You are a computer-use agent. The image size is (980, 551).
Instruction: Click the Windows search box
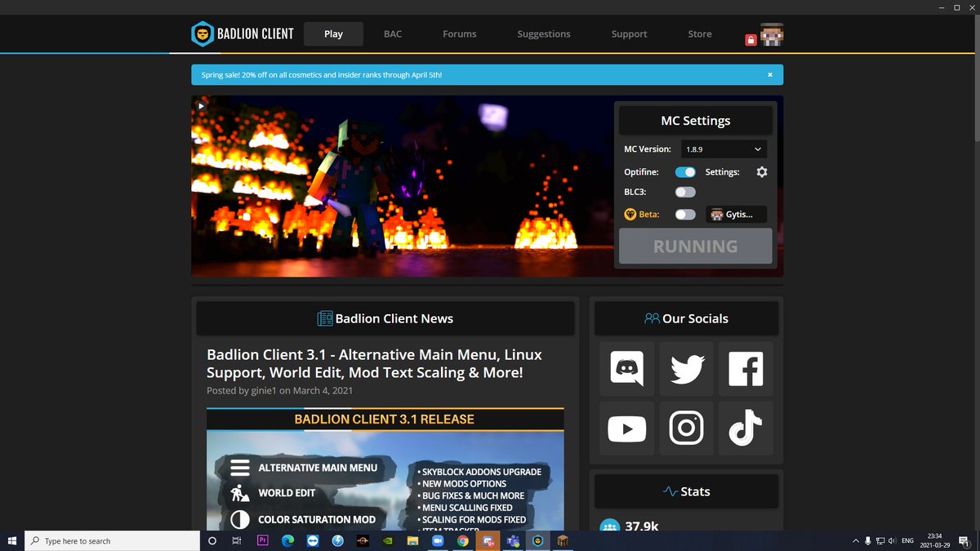coord(112,540)
